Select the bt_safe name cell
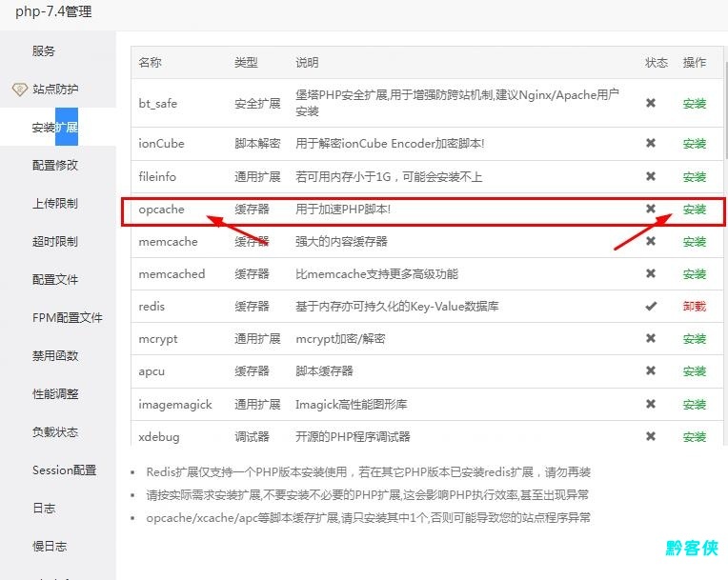The image size is (728, 580). (158, 103)
